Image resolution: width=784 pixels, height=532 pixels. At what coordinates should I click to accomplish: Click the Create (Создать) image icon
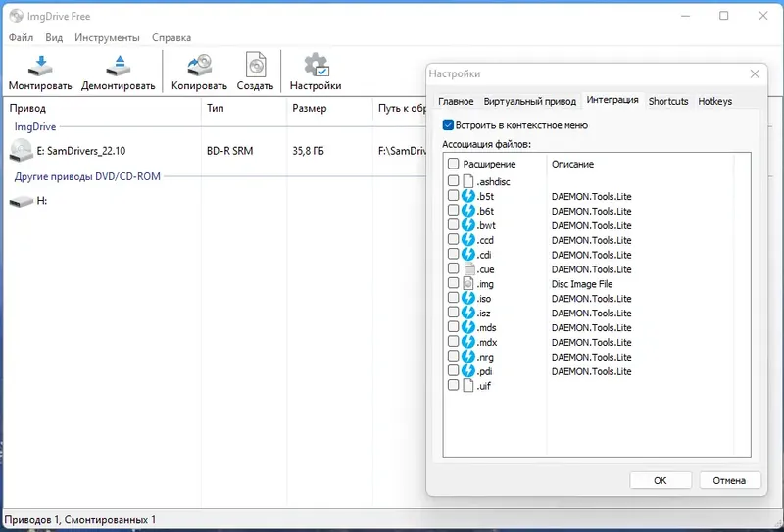click(256, 66)
